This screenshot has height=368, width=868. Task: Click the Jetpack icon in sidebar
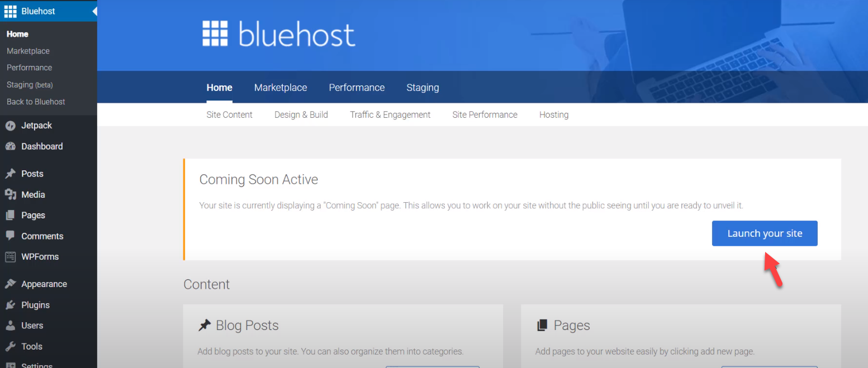tap(10, 126)
